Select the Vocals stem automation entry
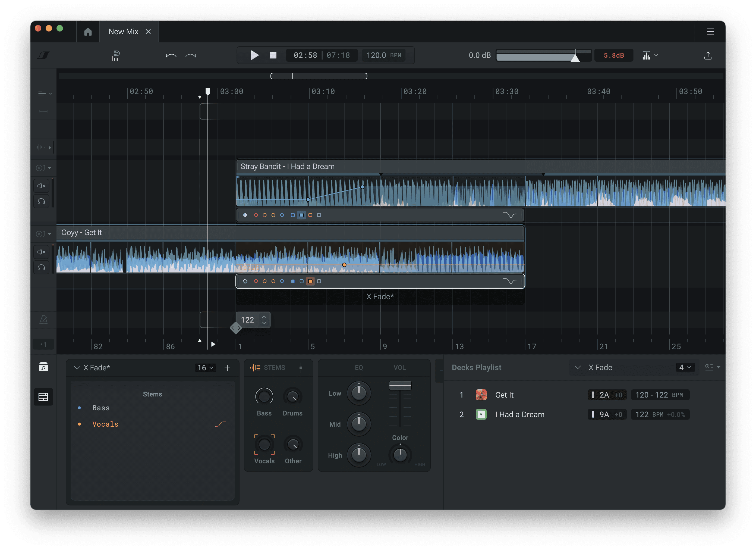 point(105,424)
